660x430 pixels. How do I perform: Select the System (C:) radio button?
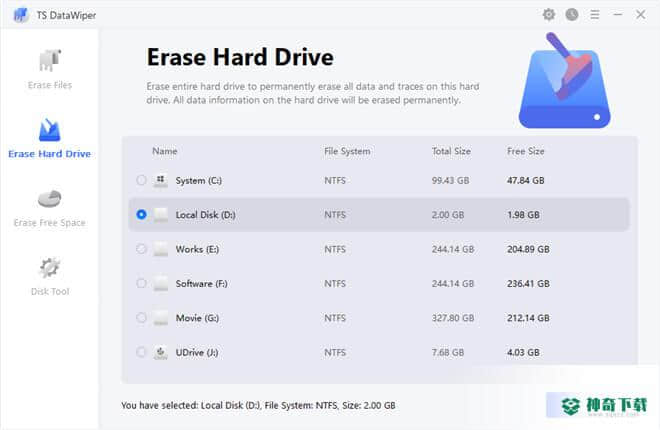[141, 180]
